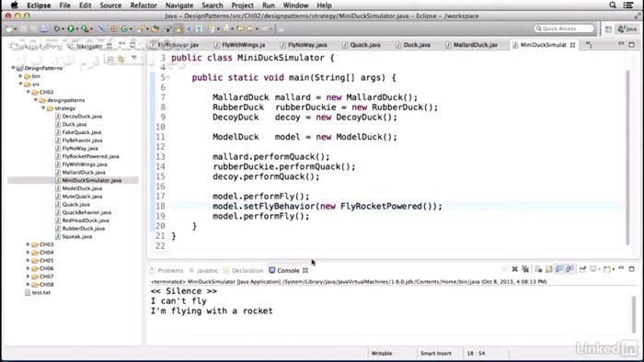
Task: Expand the CH05 folder
Action: click(28, 260)
